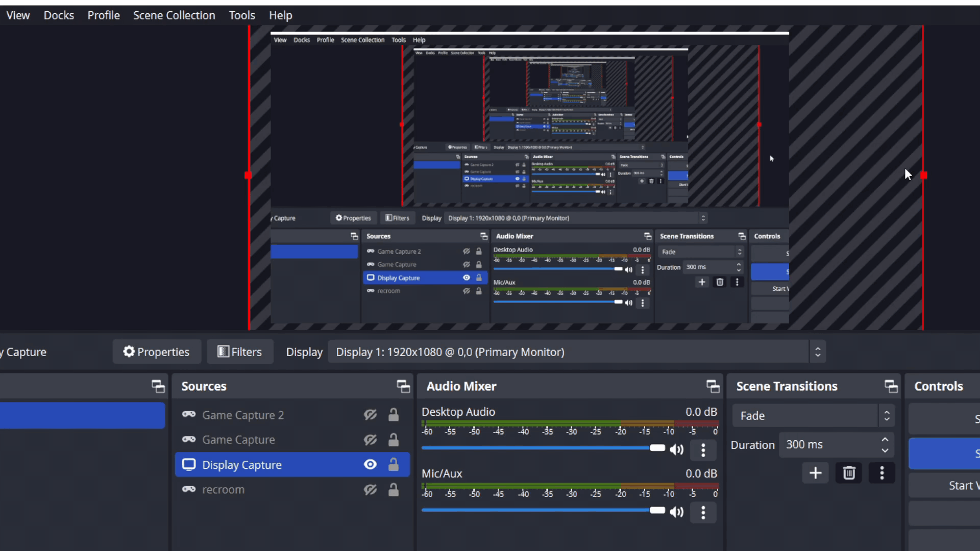
Task: Add a new scene transition
Action: pyautogui.click(x=815, y=473)
